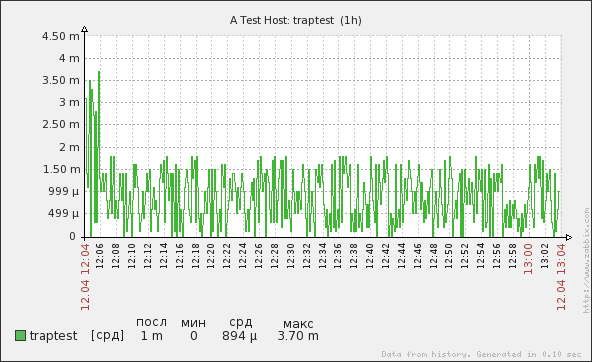Click the 12:06 time axis label
Viewport: 592px width, 362px height.
coord(100,256)
